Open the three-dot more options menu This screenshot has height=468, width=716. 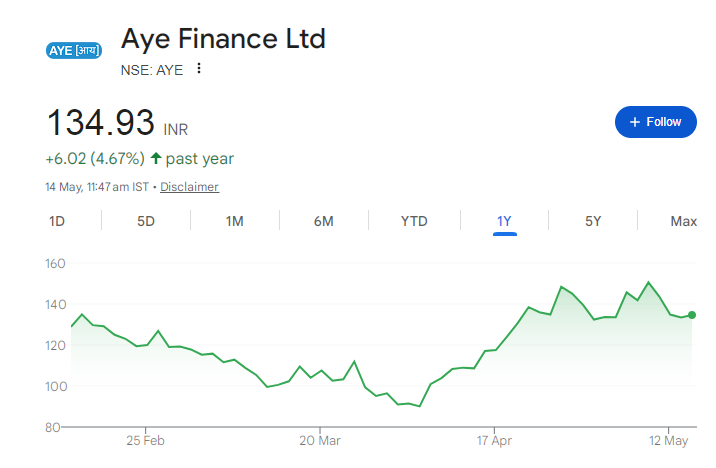point(199,68)
